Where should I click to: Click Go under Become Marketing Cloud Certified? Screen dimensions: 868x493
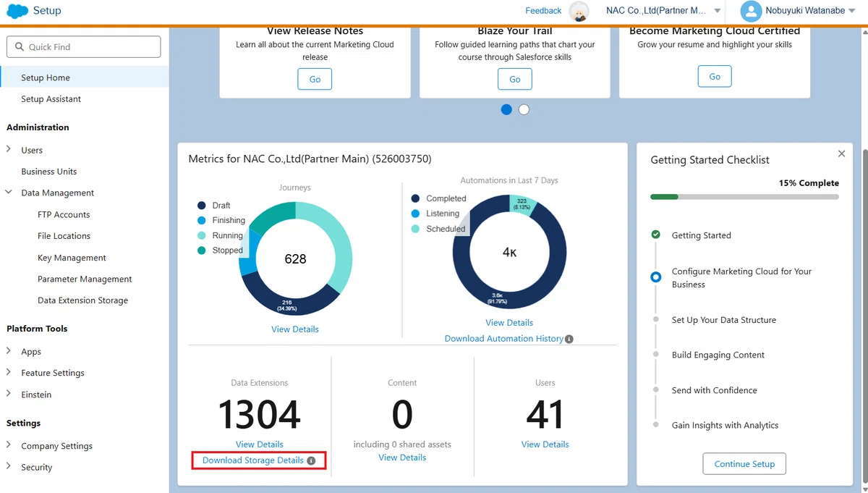(x=715, y=77)
